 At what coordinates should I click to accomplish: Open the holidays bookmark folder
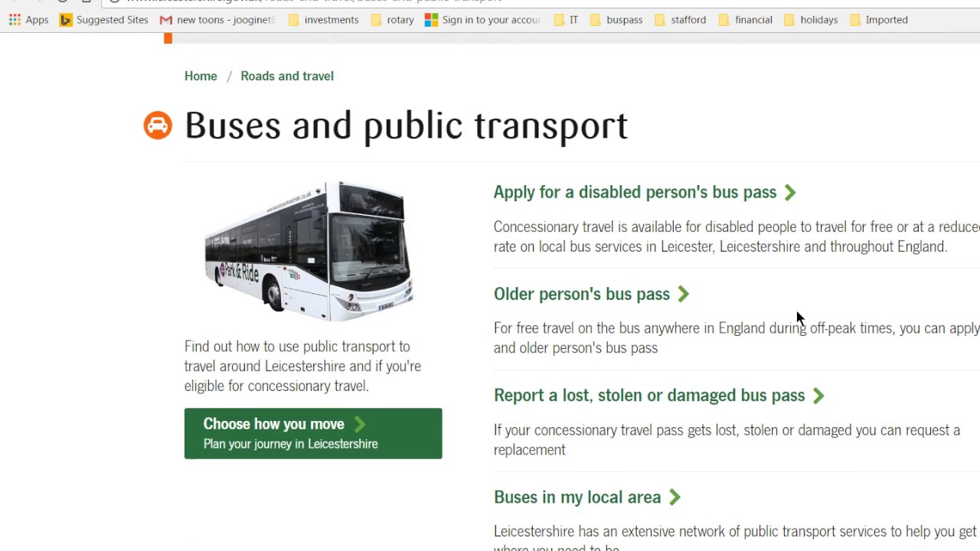point(811,20)
